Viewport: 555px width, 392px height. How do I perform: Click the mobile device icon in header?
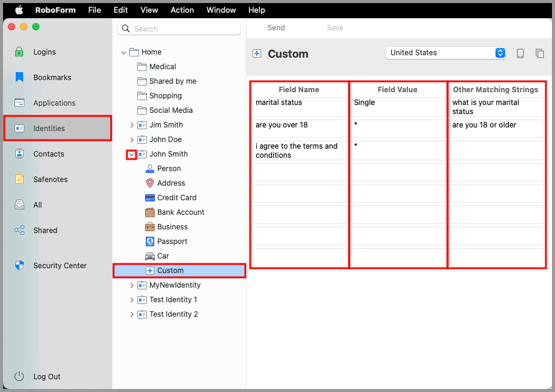pyautogui.click(x=520, y=53)
